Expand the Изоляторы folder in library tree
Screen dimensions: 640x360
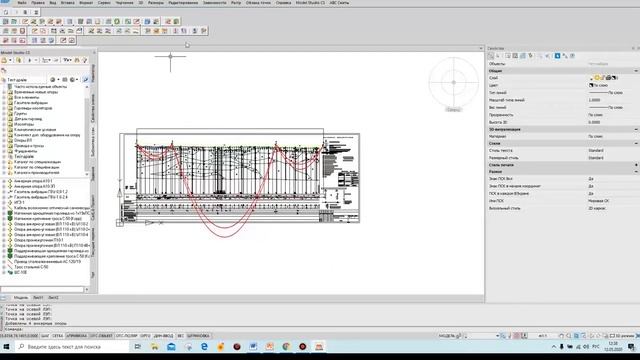[x=4, y=124]
